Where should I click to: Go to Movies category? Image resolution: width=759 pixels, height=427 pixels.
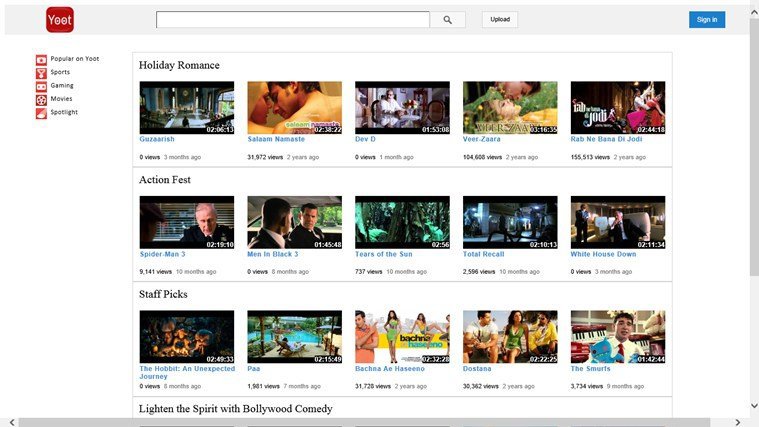[x=61, y=98]
